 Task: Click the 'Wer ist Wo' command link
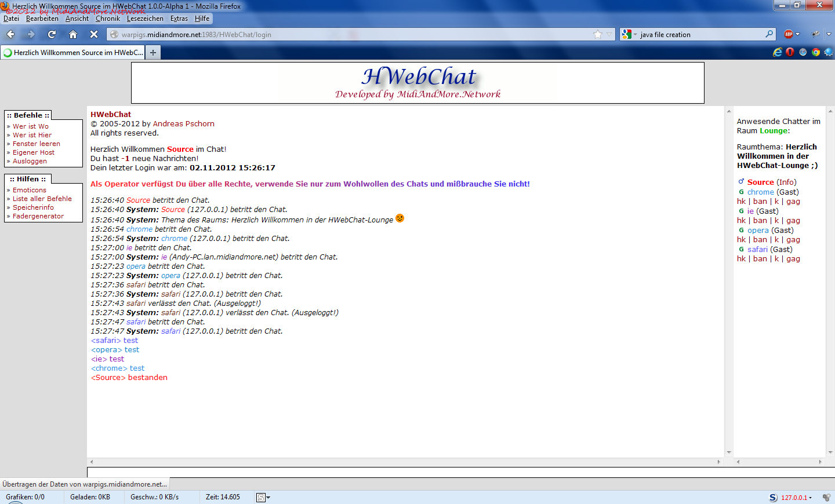tap(31, 126)
